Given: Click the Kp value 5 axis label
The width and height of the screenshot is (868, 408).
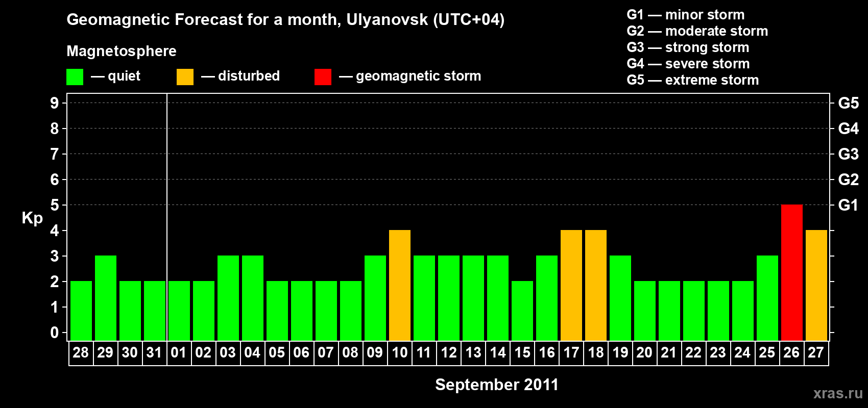Looking at the screenshot, I should click(55, 205).
